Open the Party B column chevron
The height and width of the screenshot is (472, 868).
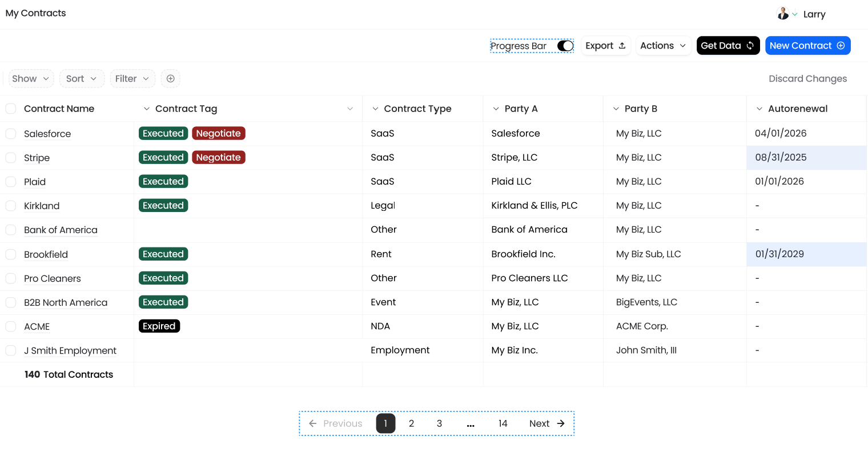click(x=616, y=109)
